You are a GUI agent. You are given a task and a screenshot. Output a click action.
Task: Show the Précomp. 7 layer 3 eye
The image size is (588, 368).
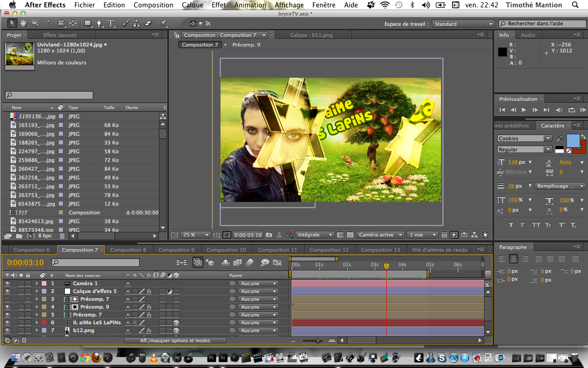click(7, 299)
